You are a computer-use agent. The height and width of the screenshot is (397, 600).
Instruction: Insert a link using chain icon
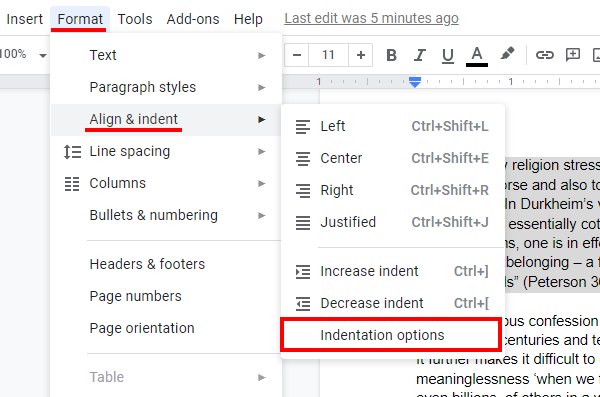545,55
